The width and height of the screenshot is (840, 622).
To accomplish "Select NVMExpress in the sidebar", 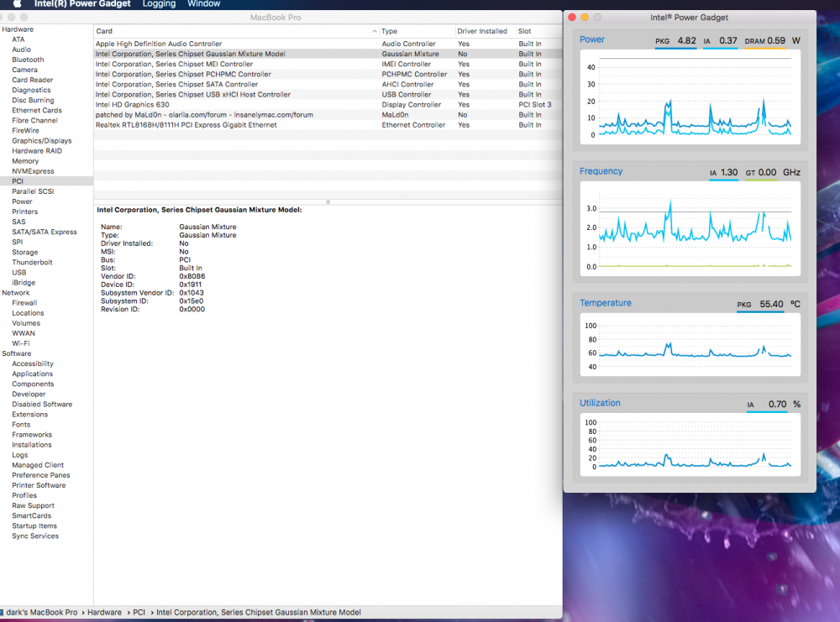I will (34, 171).
